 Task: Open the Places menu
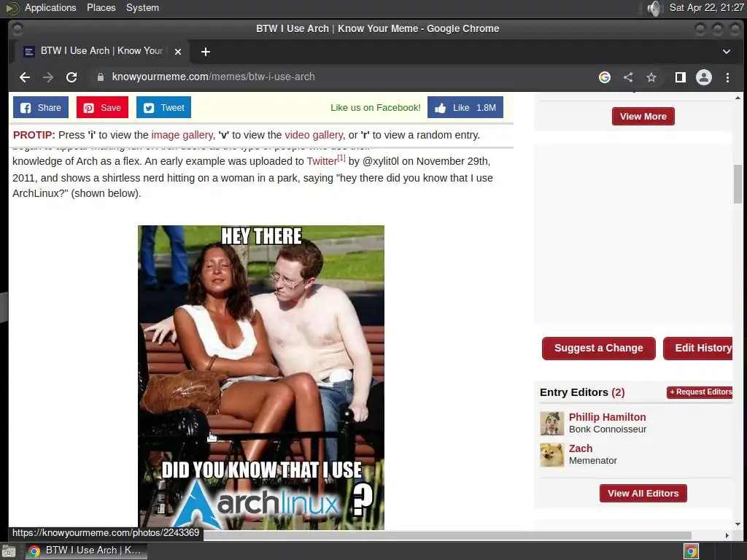tap(101, 7)
